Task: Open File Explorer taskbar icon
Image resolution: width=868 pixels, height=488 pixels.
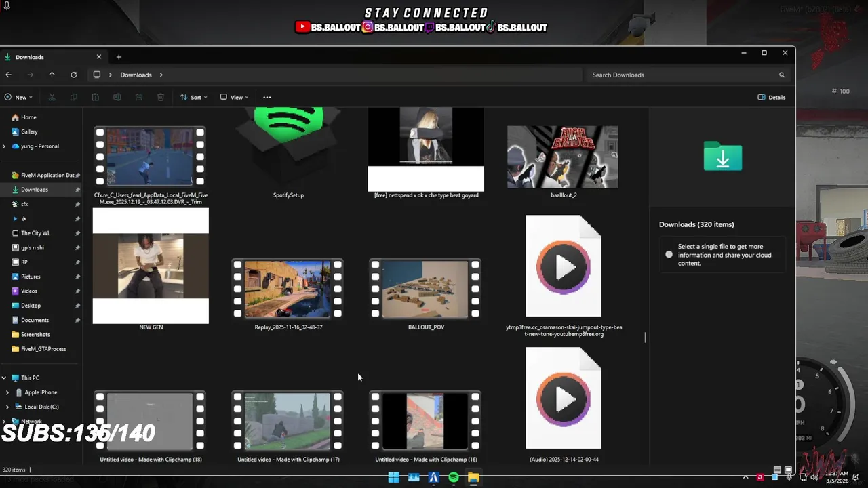Action: tap(473, 478)
